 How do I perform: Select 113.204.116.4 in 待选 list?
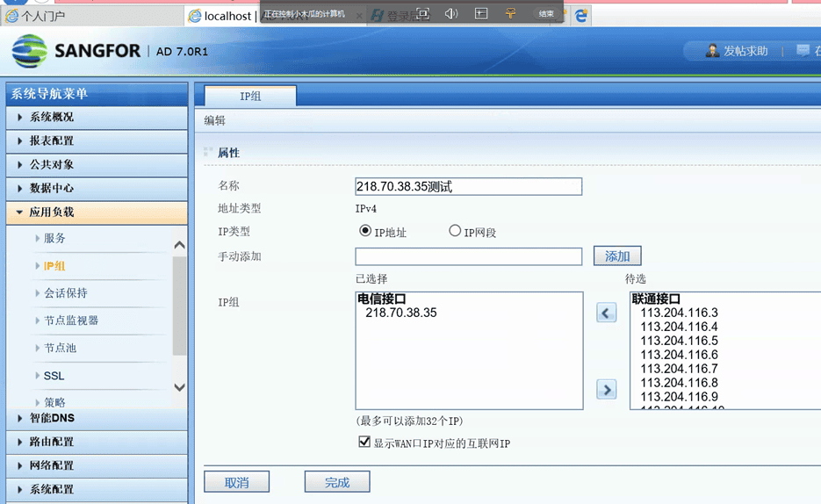679,328
